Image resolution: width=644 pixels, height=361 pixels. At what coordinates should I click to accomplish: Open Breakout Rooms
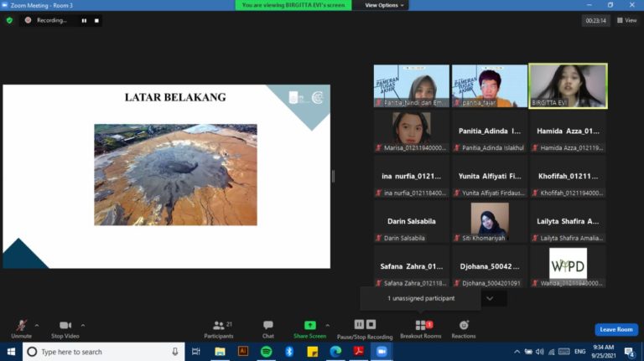420,327
